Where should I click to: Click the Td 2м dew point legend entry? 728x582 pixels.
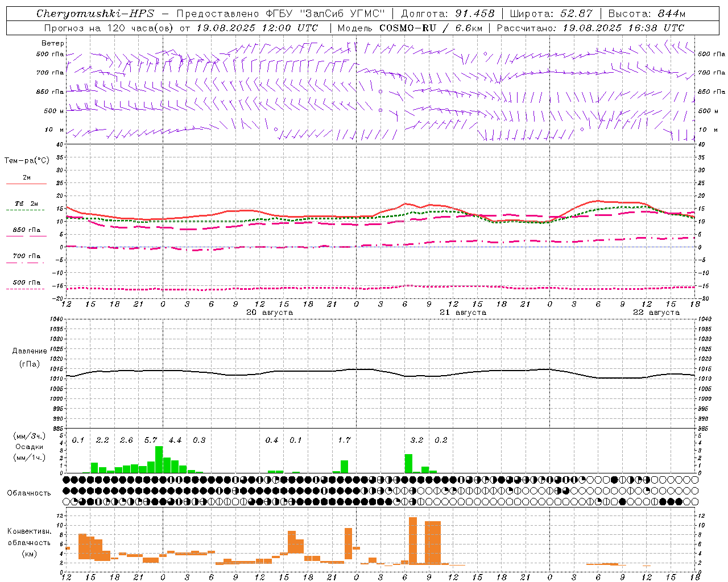26,203
